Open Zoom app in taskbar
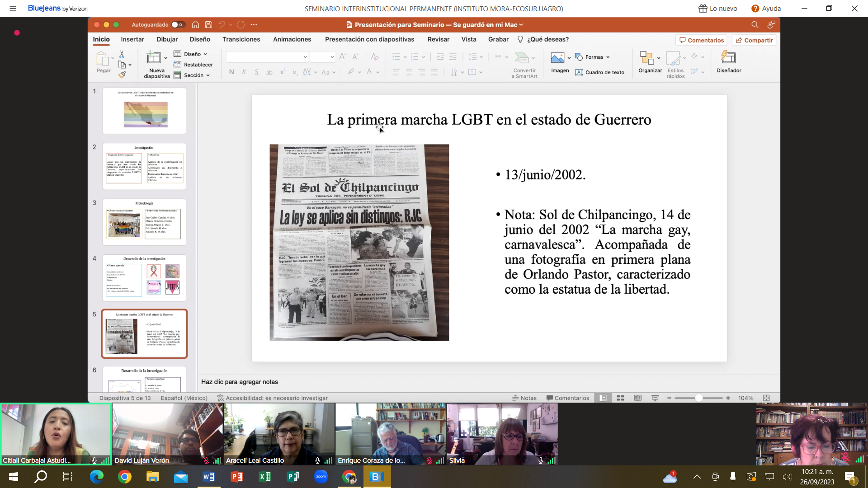Screen dimensions: 868x488 click(321, 477)
